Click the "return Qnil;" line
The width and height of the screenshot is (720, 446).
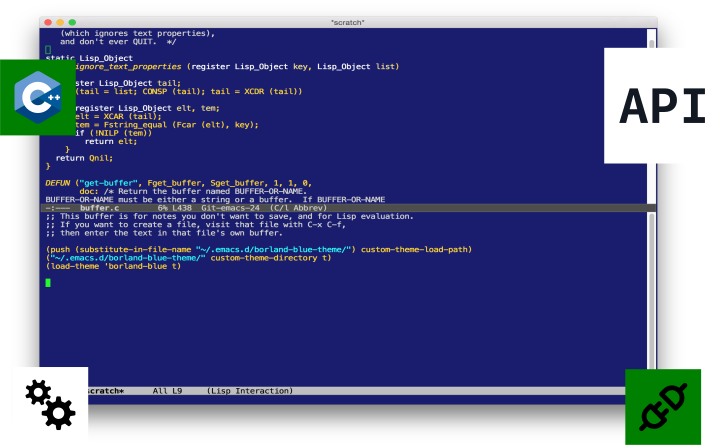[84, 158]
